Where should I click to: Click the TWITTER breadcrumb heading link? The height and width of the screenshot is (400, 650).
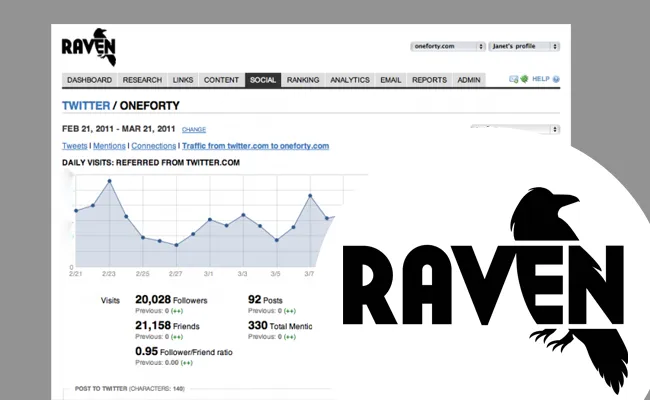coord(86,106)
